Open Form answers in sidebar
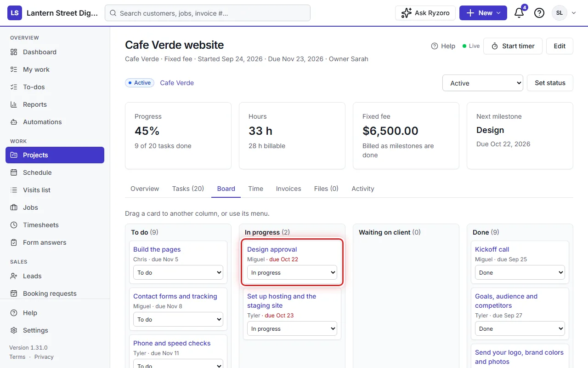The image size is (588, 368). click(55, 242)
